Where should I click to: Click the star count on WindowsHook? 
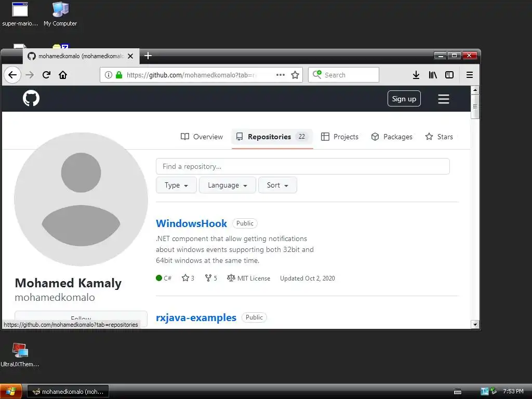click(188, 278)
